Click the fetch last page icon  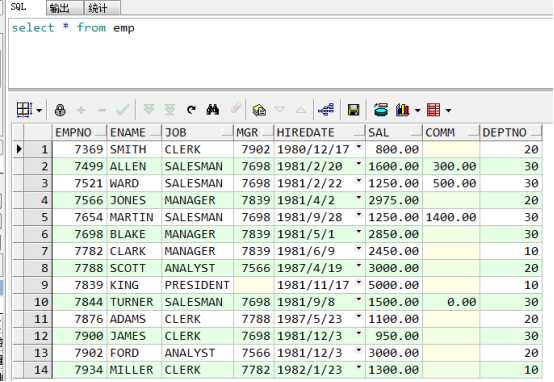(170, 110)
